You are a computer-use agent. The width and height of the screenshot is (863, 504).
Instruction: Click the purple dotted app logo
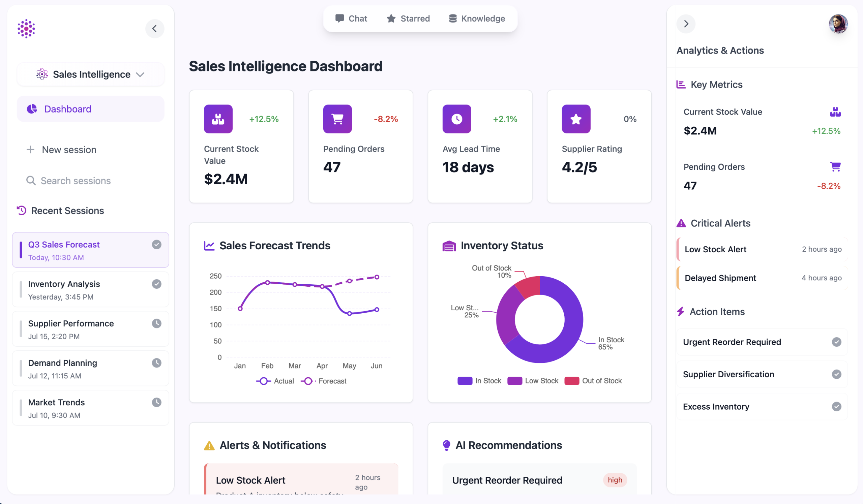[x=26, y=28]
